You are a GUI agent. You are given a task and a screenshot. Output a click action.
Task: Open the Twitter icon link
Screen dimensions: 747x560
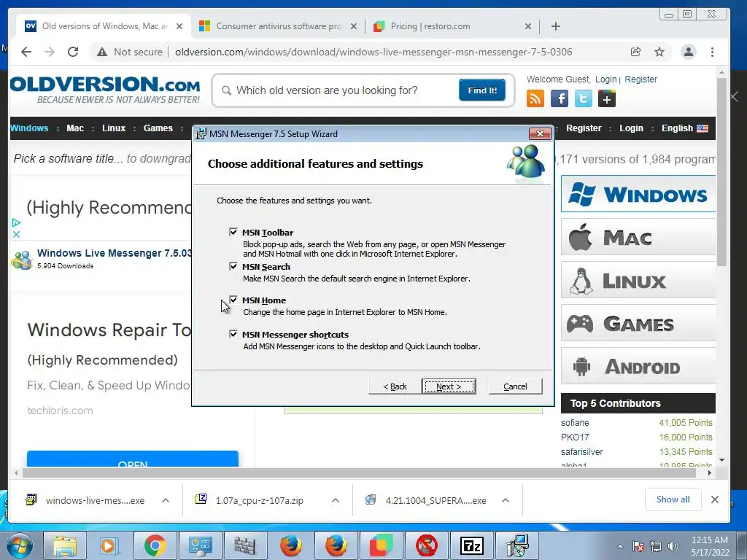coord(583,98)
